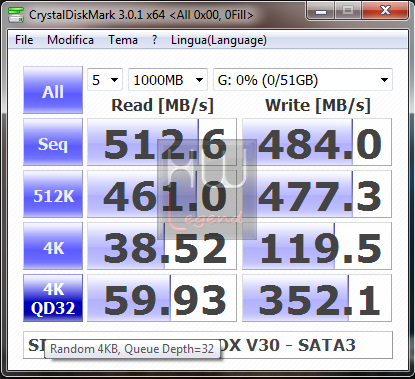The width and height of the screenshot is (415, 379).
Task: Select the Seq read result 512.6
Action: [162, 142]
